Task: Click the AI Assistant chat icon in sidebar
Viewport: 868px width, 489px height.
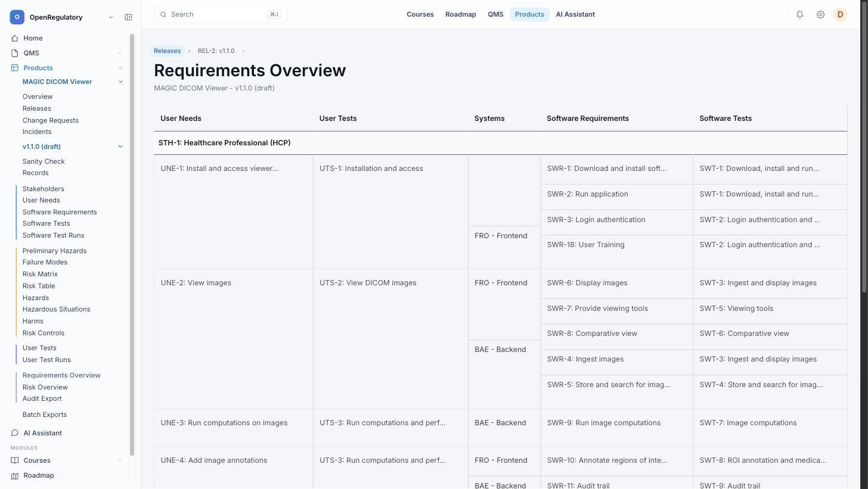Action: [15, 433]
